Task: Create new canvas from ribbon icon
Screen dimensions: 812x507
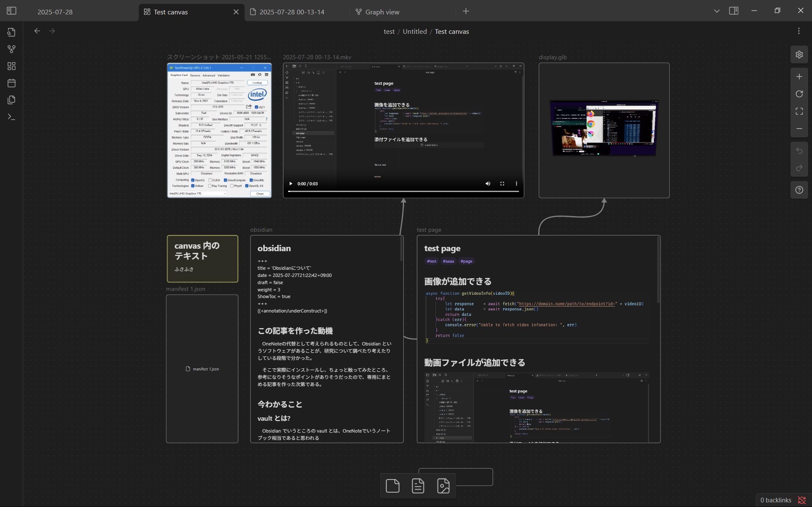Action: click(x=11, y=66)
